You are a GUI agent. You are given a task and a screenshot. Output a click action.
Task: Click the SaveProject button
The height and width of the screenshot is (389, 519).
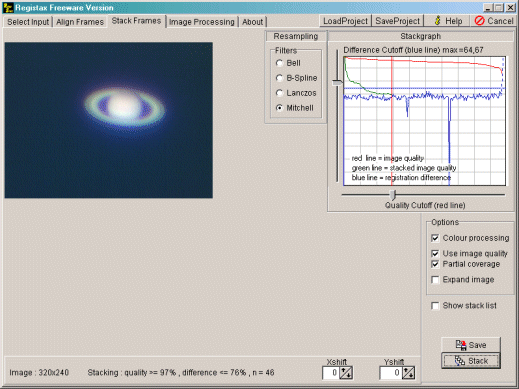[x=397, y=21]
